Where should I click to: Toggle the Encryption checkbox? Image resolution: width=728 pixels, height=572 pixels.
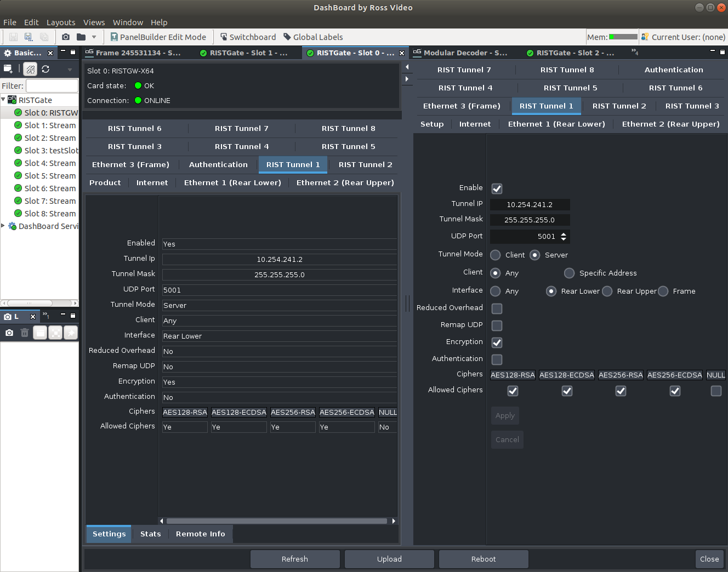(x=497, y=342)
